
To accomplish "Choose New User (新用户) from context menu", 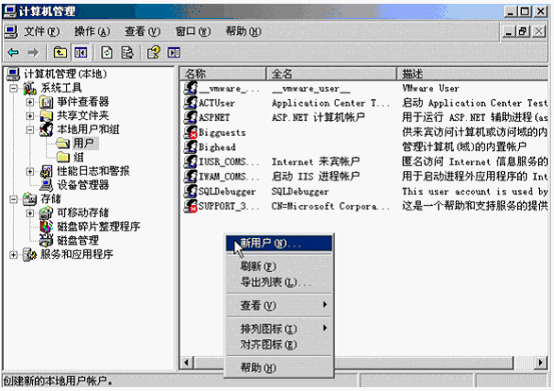I will (279, 243).
